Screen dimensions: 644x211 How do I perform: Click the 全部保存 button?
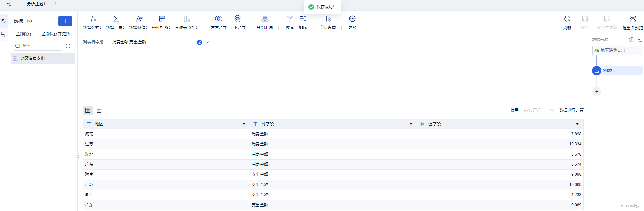click(x=24, y=34)
